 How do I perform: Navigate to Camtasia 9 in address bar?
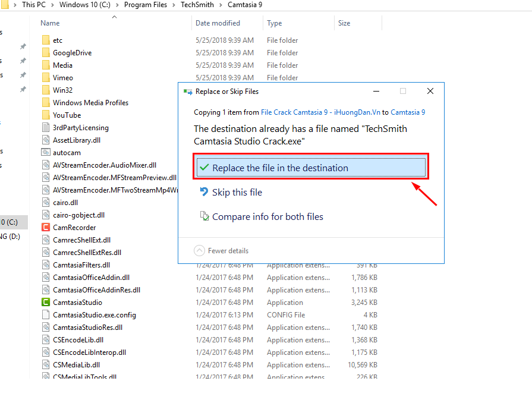(245, 5)
